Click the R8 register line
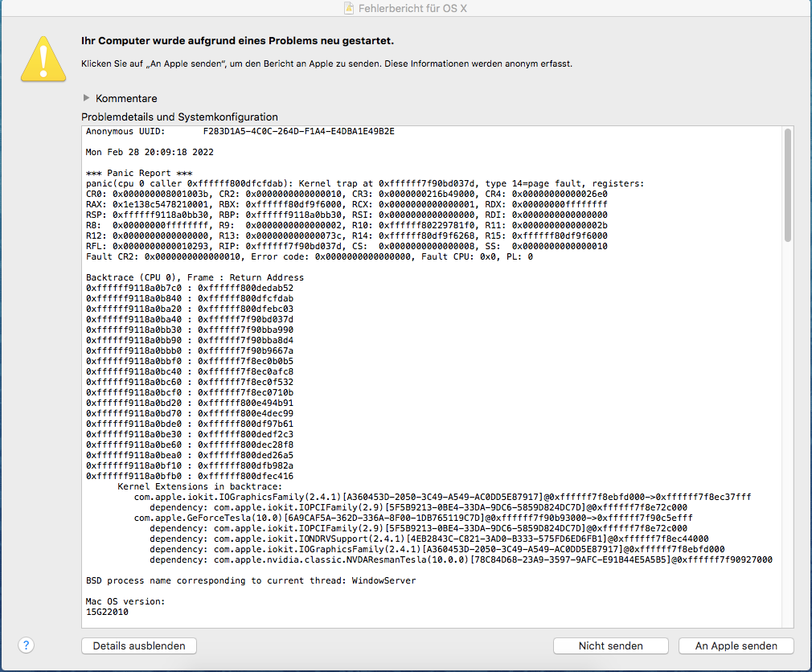 [x=347, y=225]
